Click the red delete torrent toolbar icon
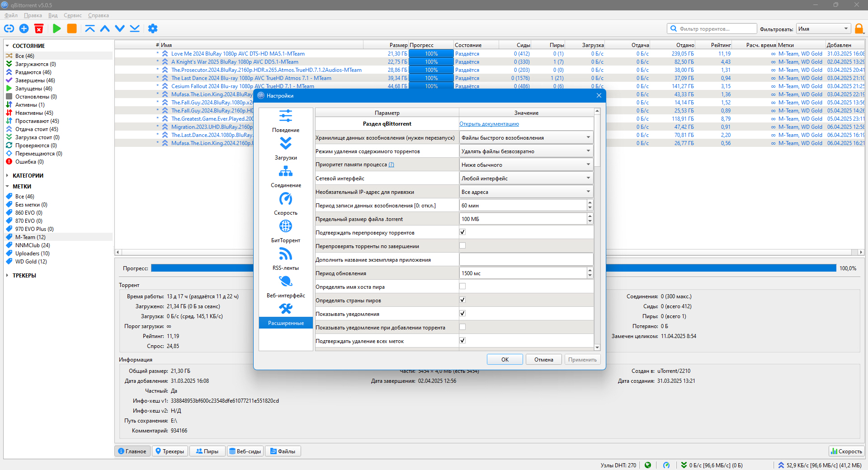Screen dimensions: 868x470 point(39,28)
